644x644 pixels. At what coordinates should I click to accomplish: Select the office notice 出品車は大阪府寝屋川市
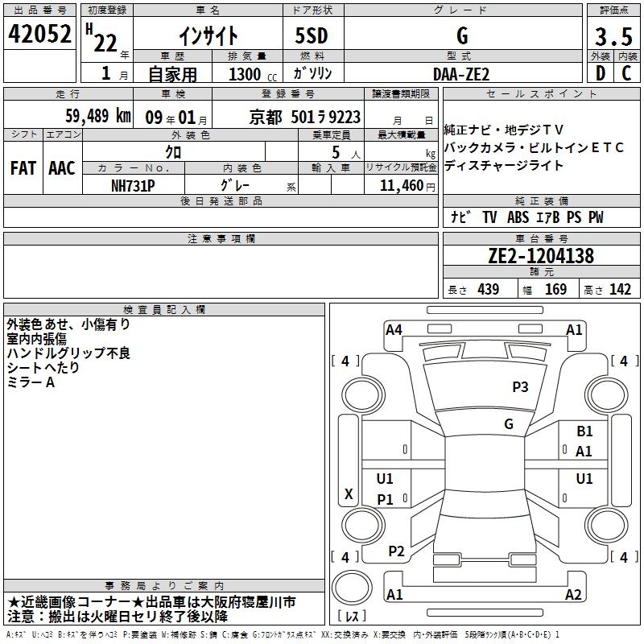pos(220,602)
